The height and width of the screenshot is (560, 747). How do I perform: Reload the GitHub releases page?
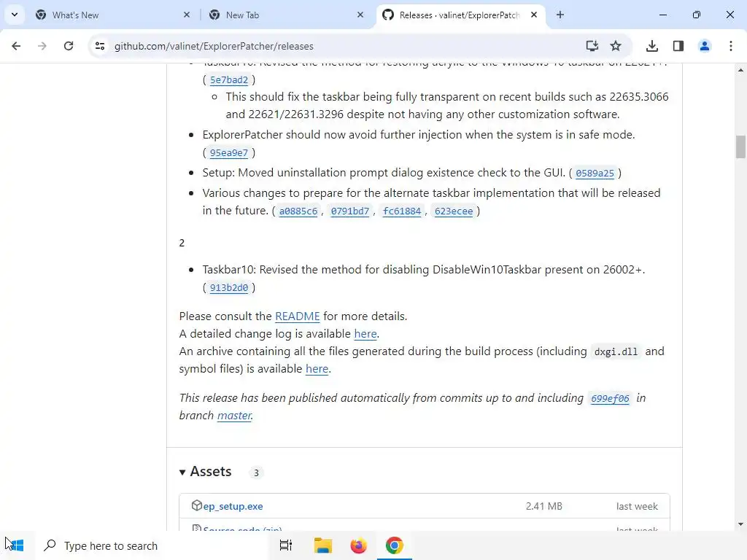(x=69, y=46)
